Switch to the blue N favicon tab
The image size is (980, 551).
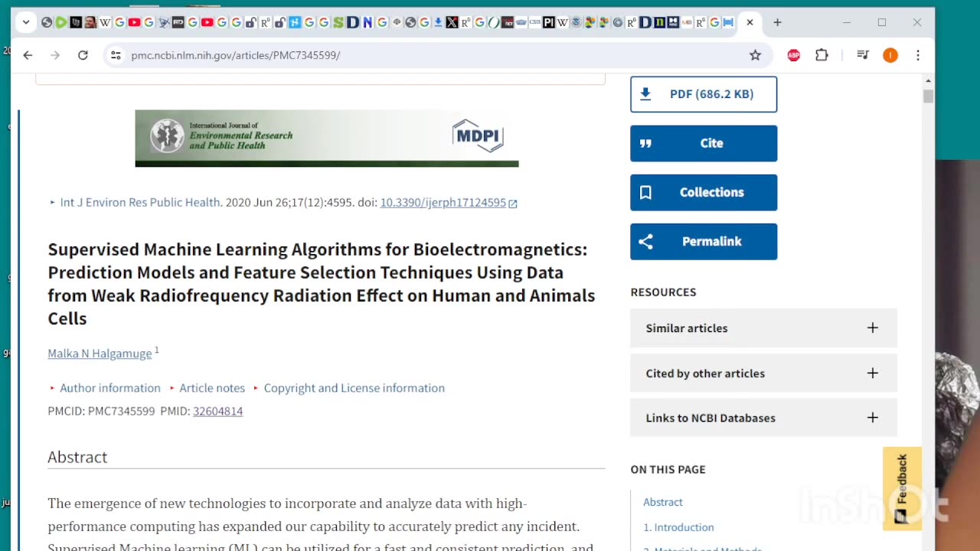coord(367,22)
